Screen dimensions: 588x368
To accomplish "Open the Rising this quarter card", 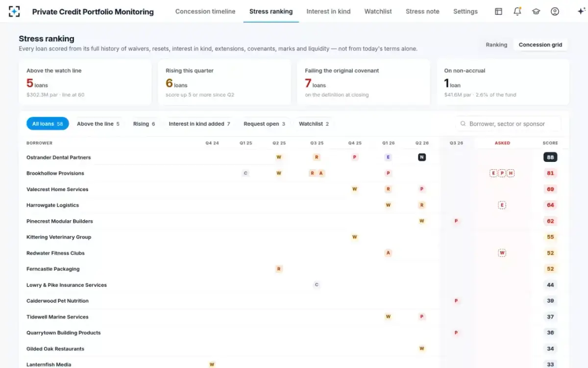I will tap(224, 82).
